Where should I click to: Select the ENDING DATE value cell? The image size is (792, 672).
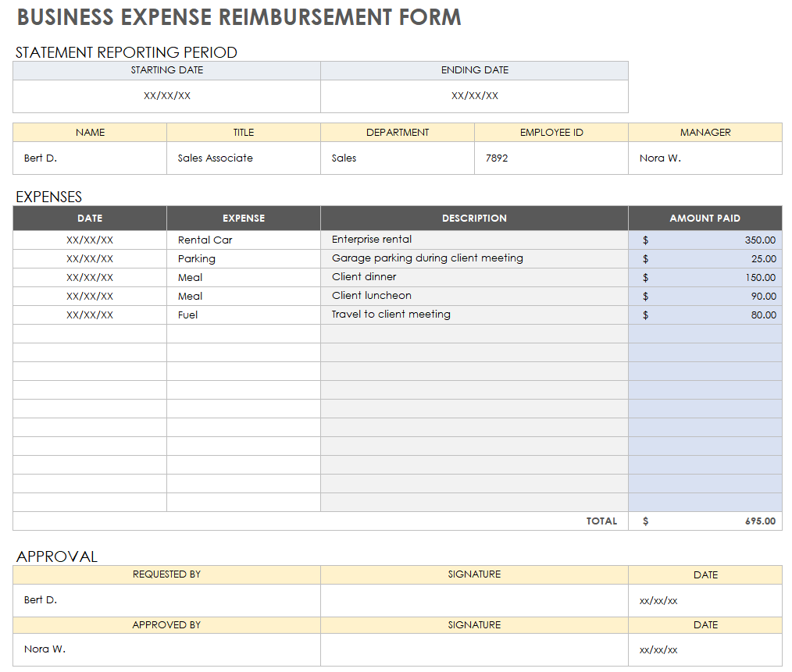474,96
